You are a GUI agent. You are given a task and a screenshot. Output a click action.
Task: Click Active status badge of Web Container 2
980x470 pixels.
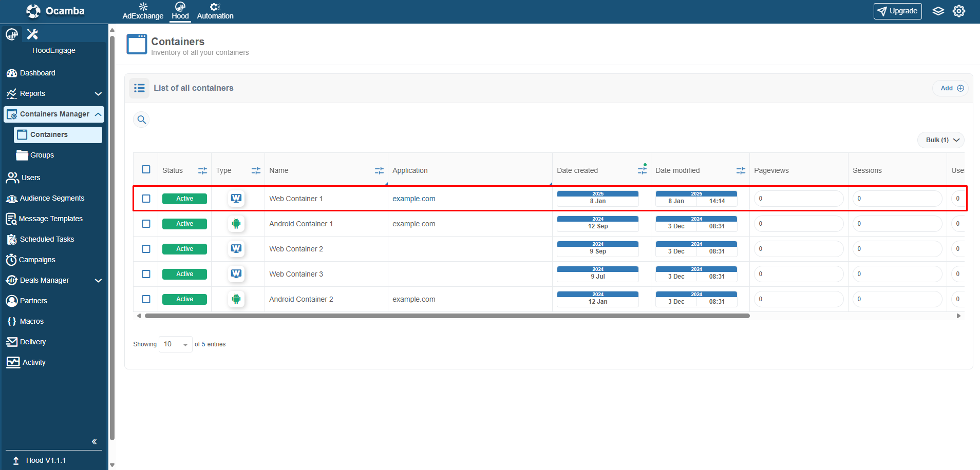point(184,249)
